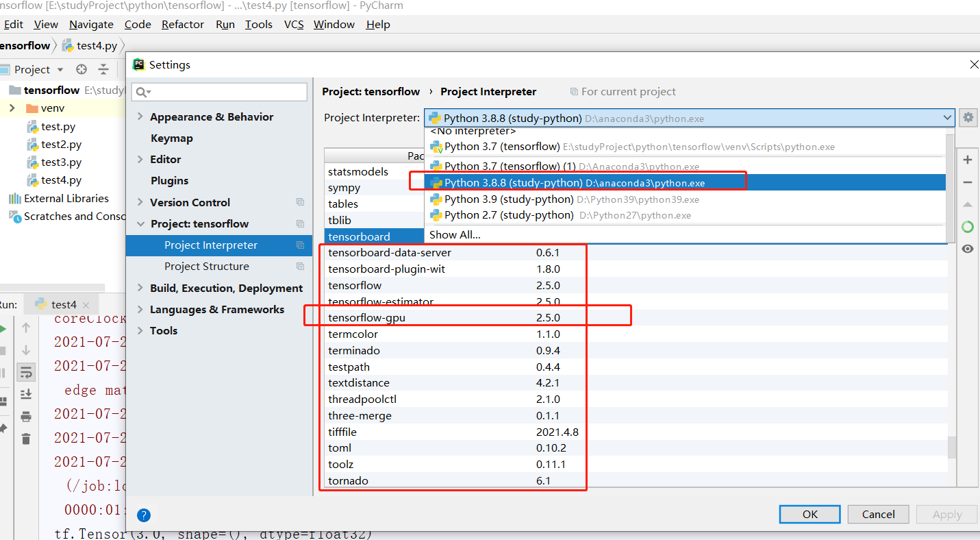Click the soft-wrap icon in Run panel
Viewport: 980px width, 540px height.
tap(26, 372)
